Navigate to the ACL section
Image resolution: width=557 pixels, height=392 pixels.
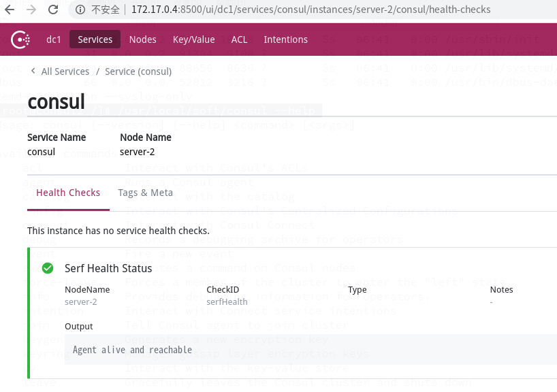point(240,39)
